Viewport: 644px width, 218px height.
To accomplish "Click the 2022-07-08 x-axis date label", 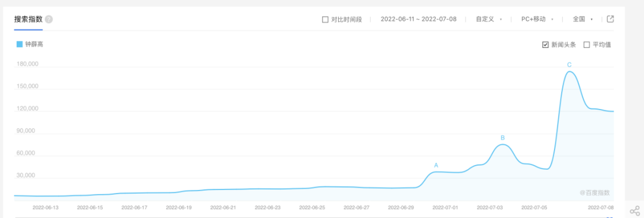I will click(601, 208).
